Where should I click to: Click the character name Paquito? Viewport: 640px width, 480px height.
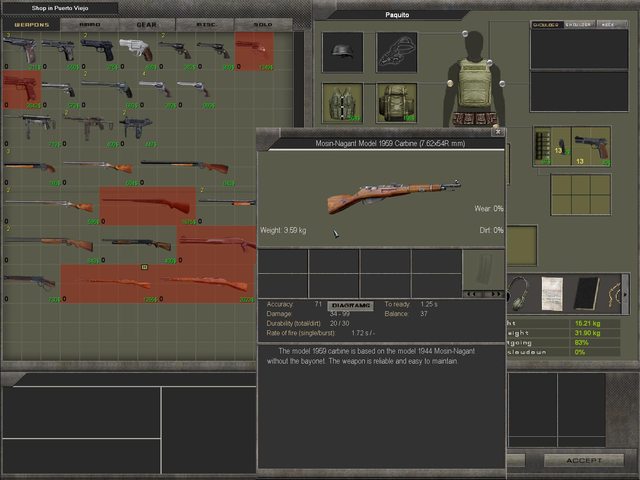397,15
